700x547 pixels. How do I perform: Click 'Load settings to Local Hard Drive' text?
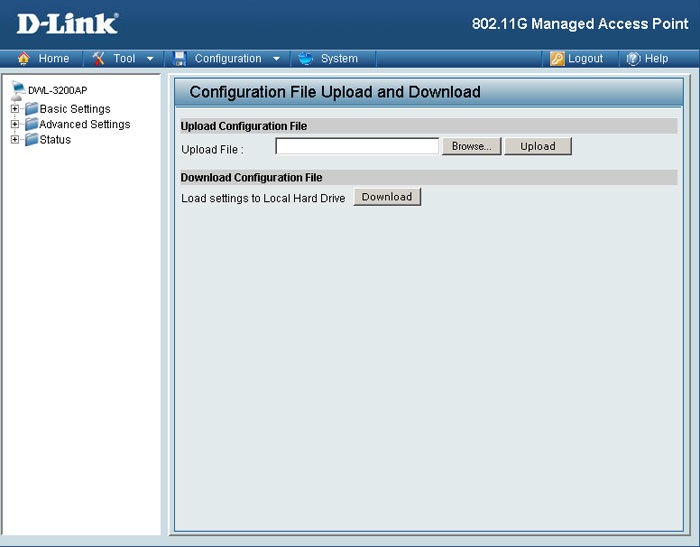263,198
